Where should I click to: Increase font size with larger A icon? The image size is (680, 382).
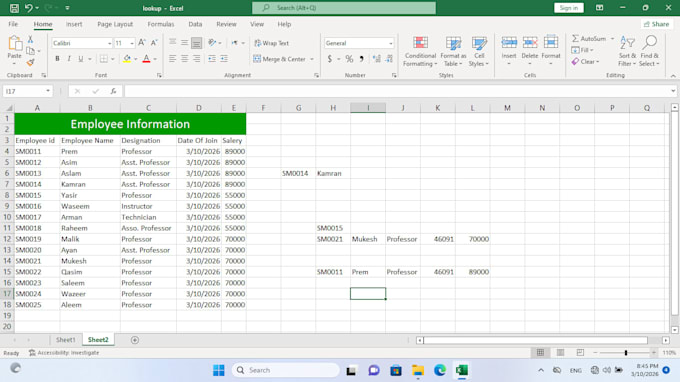coord(142,43)
